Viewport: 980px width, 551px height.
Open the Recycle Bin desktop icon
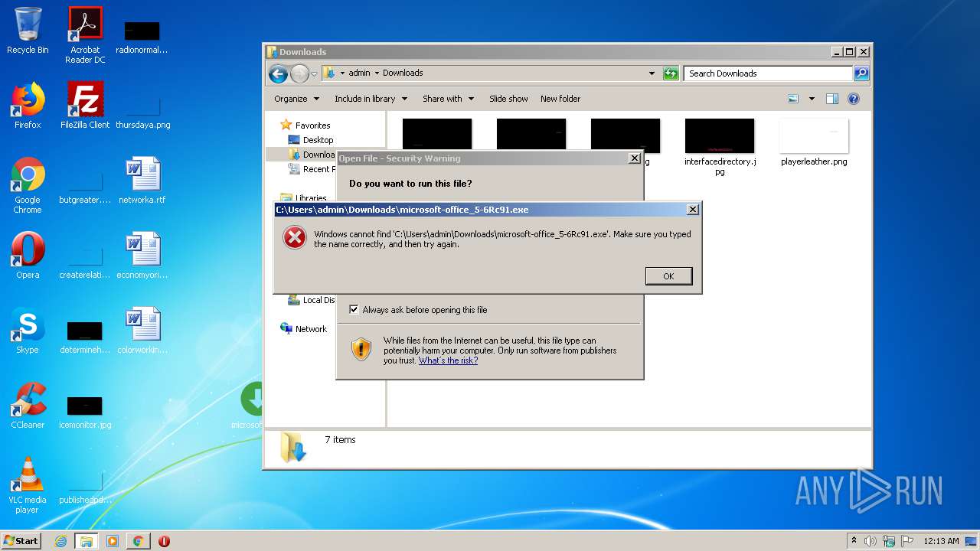coord(28,31)
